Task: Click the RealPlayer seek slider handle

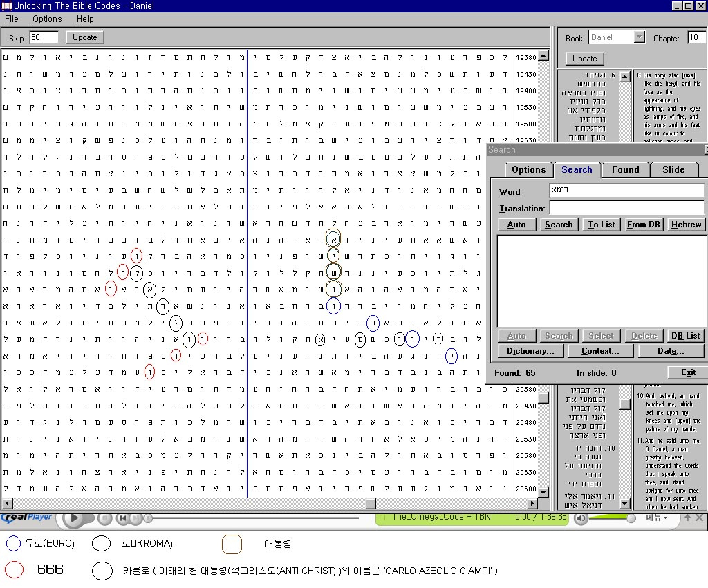Action: pyautogui.click(x=147, y=518)
